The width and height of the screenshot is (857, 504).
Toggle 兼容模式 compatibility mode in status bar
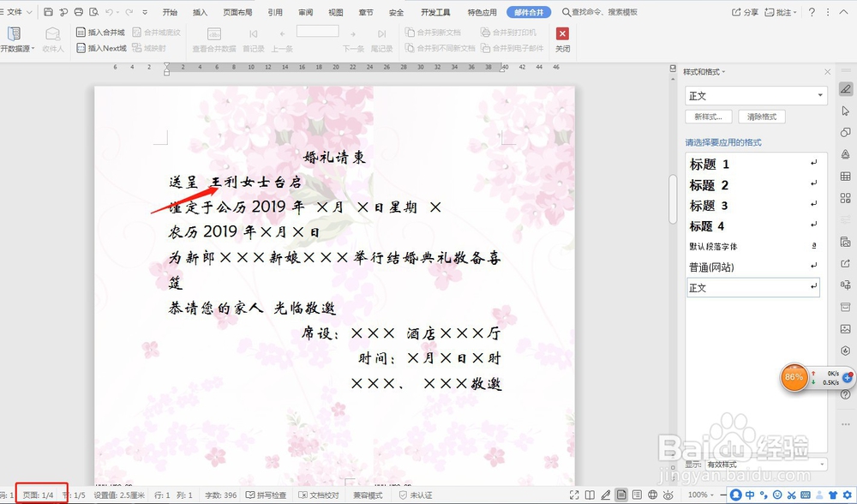point(368,495)
